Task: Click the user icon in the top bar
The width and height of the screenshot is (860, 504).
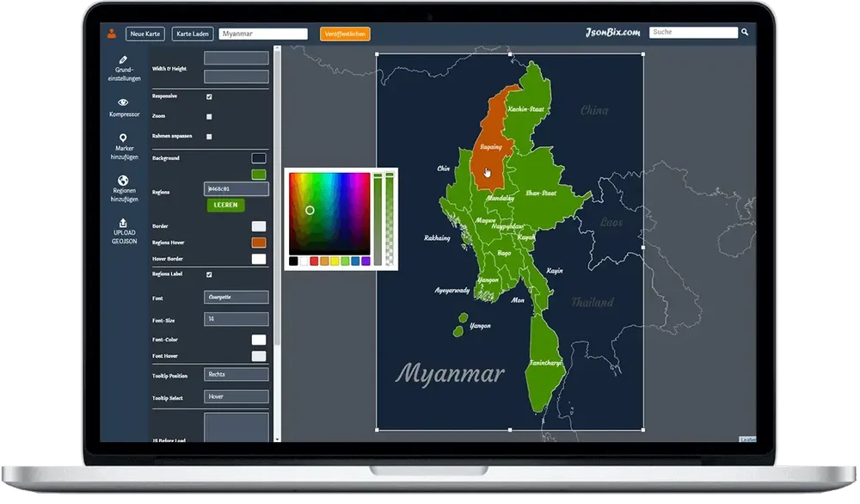Action: coord(110,34)
